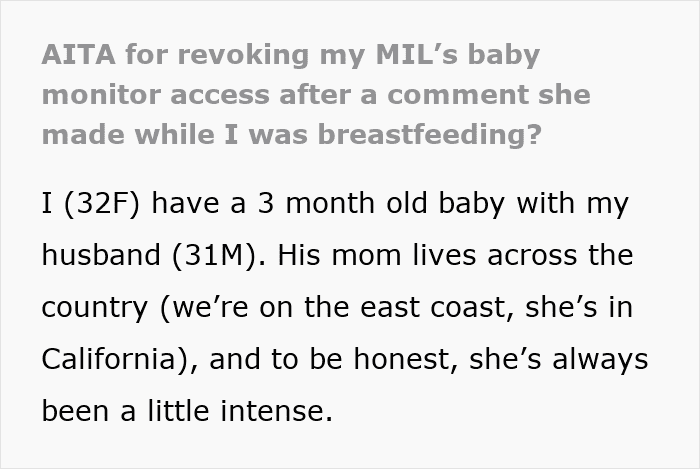Image resolution: width=700 pixels, height=469 pixels.
Task: Click the word "California" in the paragraph
Action: click(x=108, y=359)
